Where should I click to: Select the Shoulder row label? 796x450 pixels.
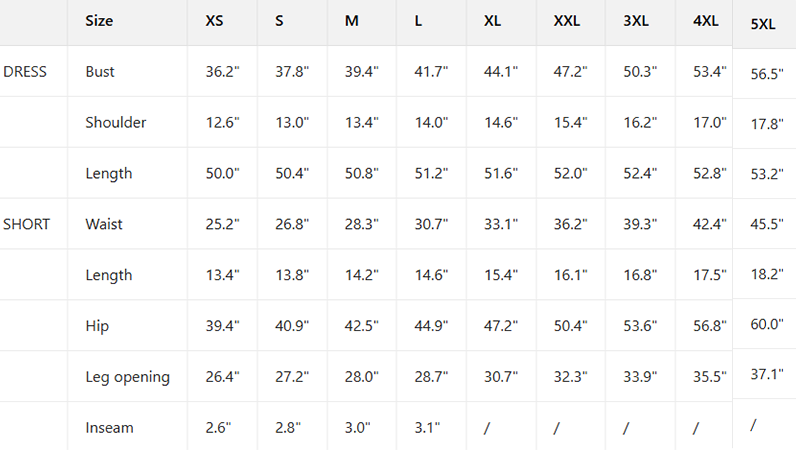(116, 122)
